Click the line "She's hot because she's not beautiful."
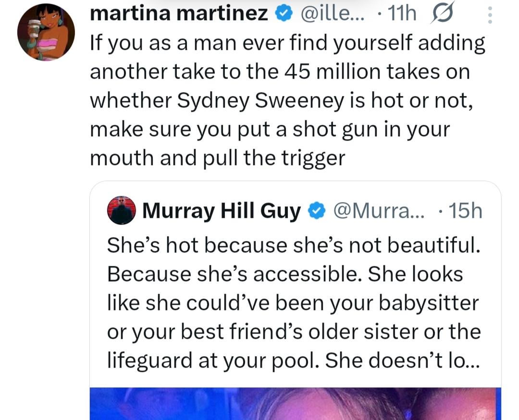Image resolution: width=519 pixels, height=420 pixels. pyautogui.click(x=293, y=245)
